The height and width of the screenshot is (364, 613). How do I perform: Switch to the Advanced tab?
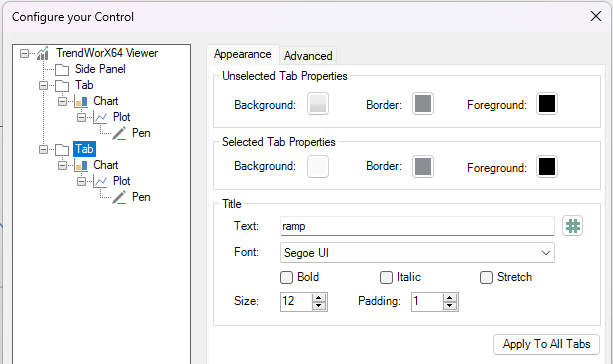pyautogui.click(x=308, y=56)
